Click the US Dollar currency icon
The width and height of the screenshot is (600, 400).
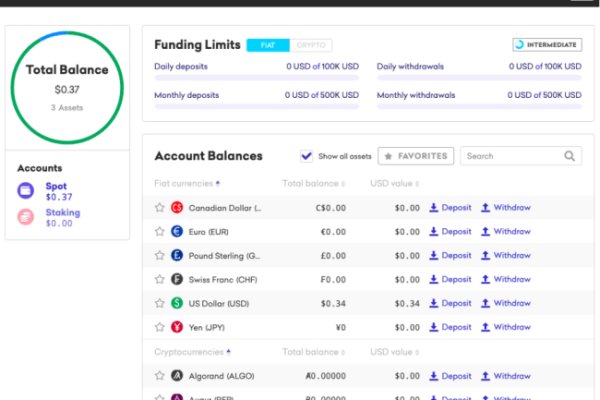click(177, 303)
